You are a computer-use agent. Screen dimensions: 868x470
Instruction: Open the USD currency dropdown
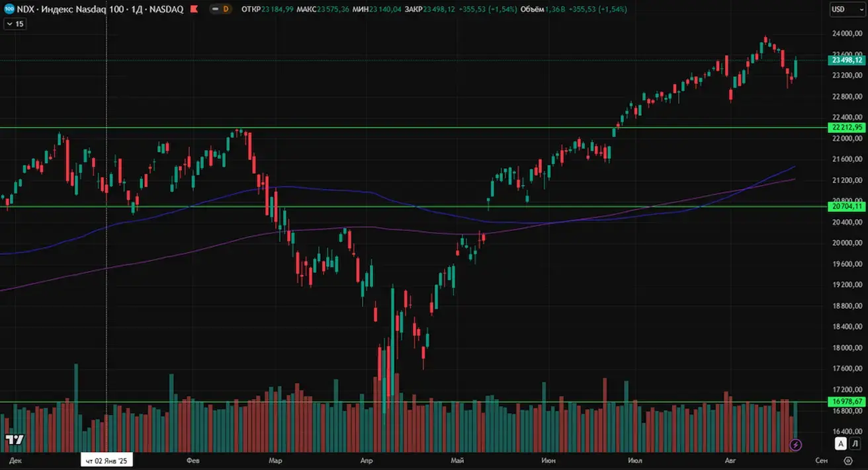(x=847, y=9)
